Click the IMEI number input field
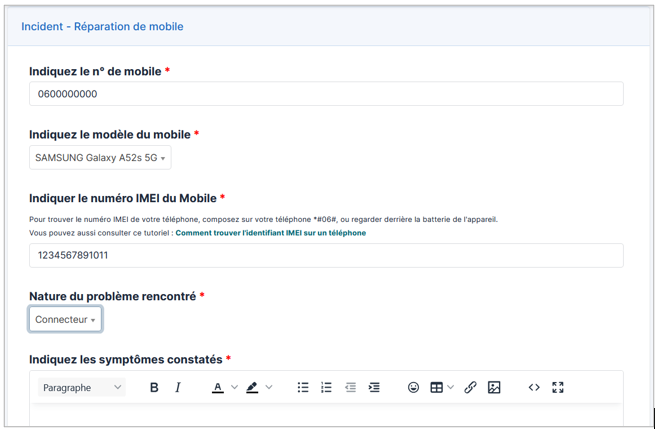Image resolution: width=658 pixels, height=431 pixels. coord(326,255)
